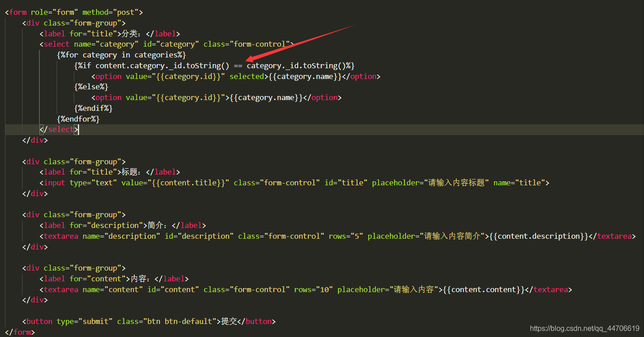The width and height of the screenshot is (644, 337).
Task: Click the {%for category in categories%} line
Action: [121, 55]
